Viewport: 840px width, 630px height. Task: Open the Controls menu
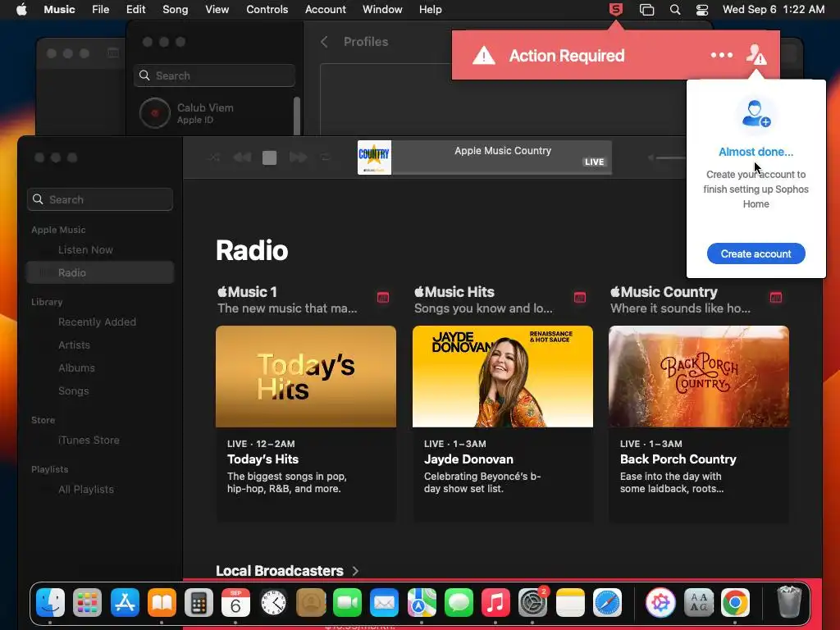coord(267,10)
